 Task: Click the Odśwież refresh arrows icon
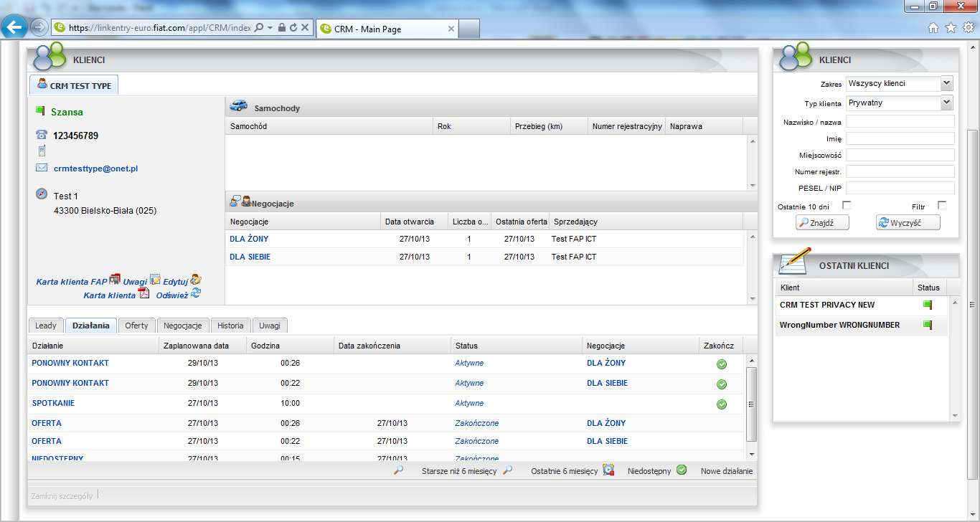click(196, 293)
